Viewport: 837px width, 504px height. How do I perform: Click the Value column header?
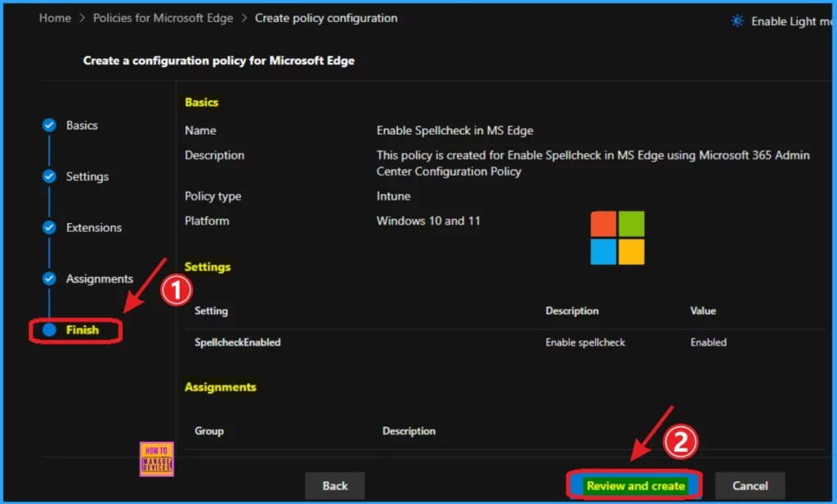[x=703, y=311]
